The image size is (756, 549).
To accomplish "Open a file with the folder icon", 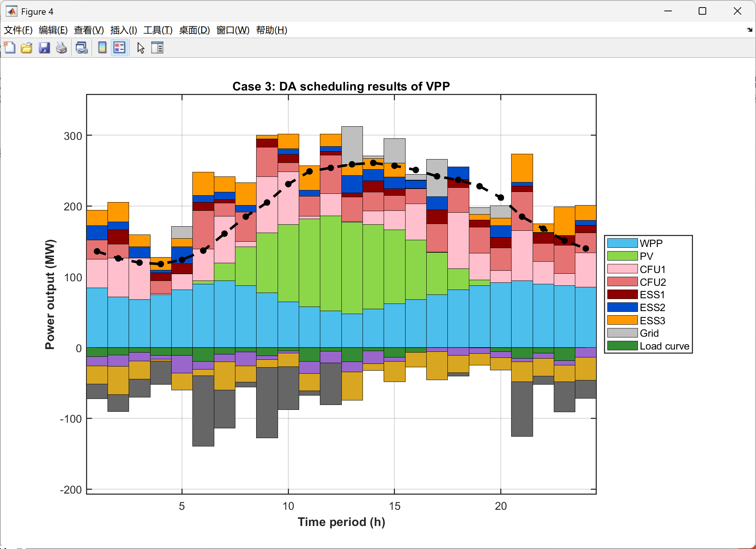I will tap(26, 48).
